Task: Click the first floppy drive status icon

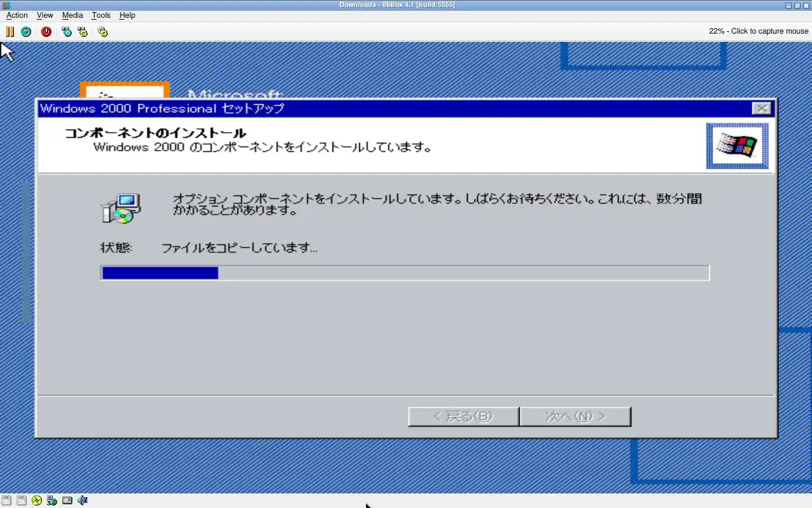Action: click(6, 500)
